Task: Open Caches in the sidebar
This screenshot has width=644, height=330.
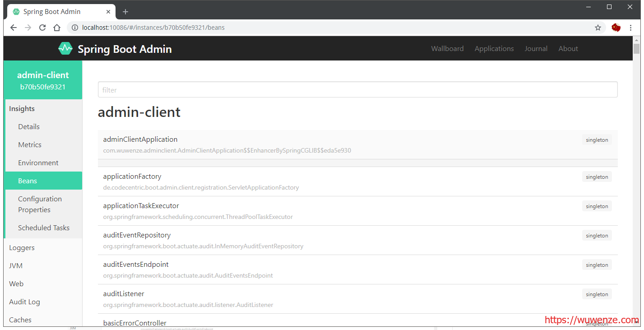Action: [43, 320]
